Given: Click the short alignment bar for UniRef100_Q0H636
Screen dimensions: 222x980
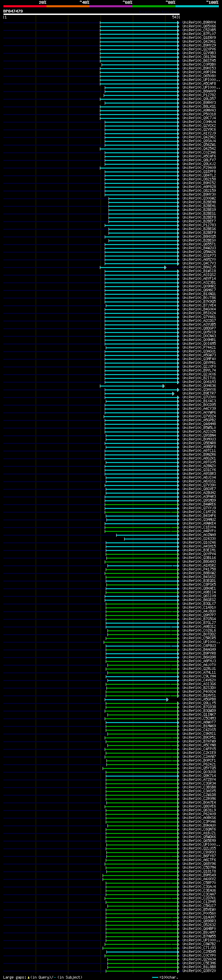Looking at the screenshot, I should point(133,386).
